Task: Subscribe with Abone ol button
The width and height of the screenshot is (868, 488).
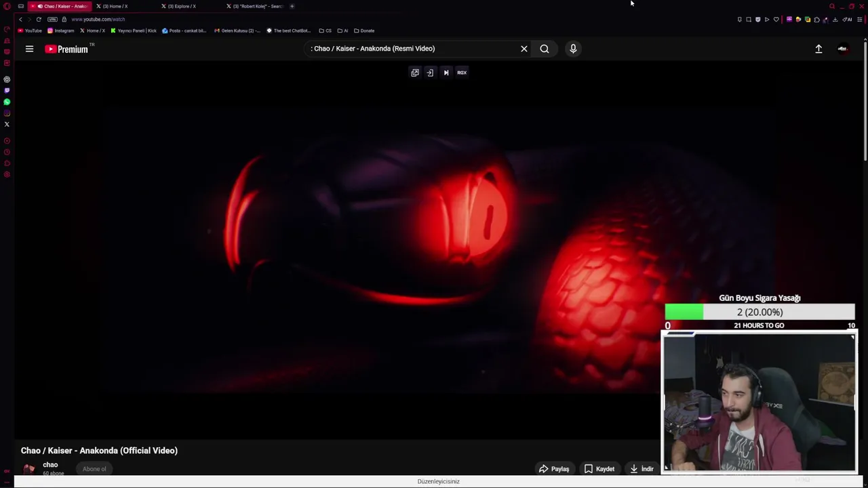Action: (94, 469)
